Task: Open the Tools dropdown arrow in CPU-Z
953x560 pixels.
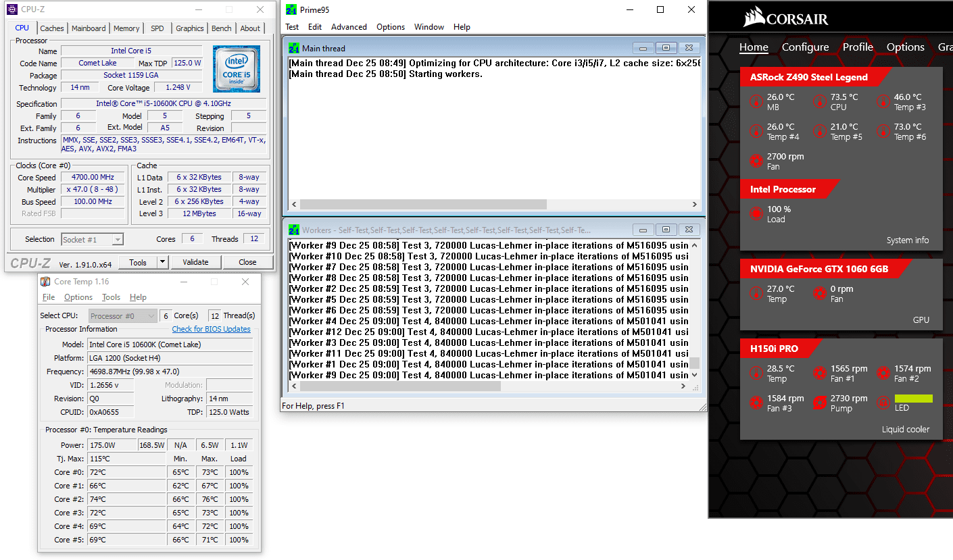Action: [162, 262]
